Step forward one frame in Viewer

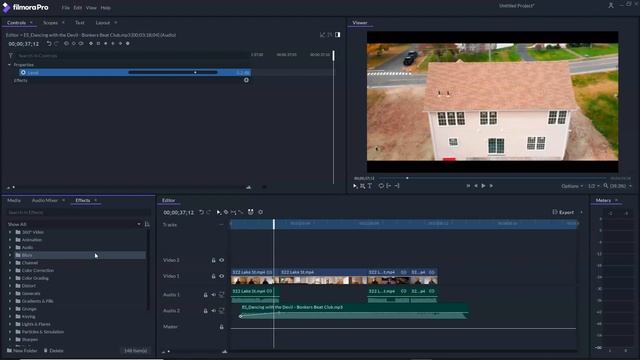tap(491, 186)
